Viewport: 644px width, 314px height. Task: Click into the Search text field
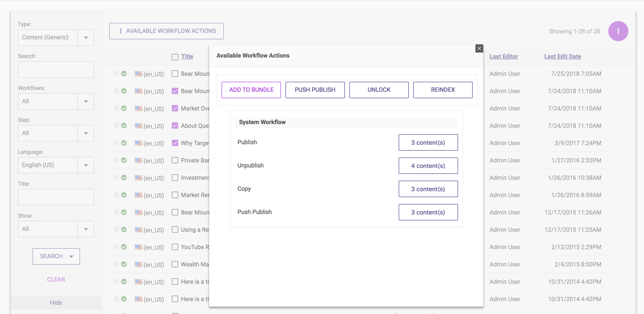pyautogui.click(x=56, y=69)
